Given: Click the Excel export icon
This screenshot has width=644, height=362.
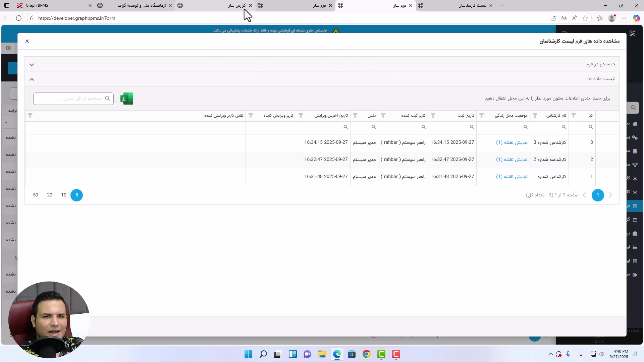Looking at the screenshot, I should tap(127, 99).
